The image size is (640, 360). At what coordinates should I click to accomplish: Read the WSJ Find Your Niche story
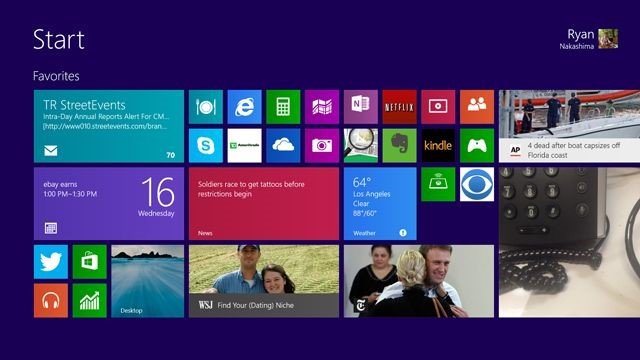(264, 281)
